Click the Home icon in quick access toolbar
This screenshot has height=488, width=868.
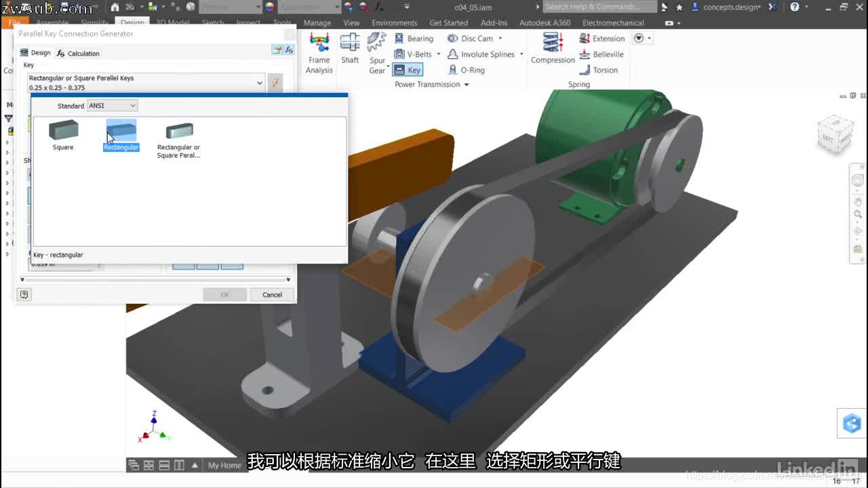(x=115, y=7)
